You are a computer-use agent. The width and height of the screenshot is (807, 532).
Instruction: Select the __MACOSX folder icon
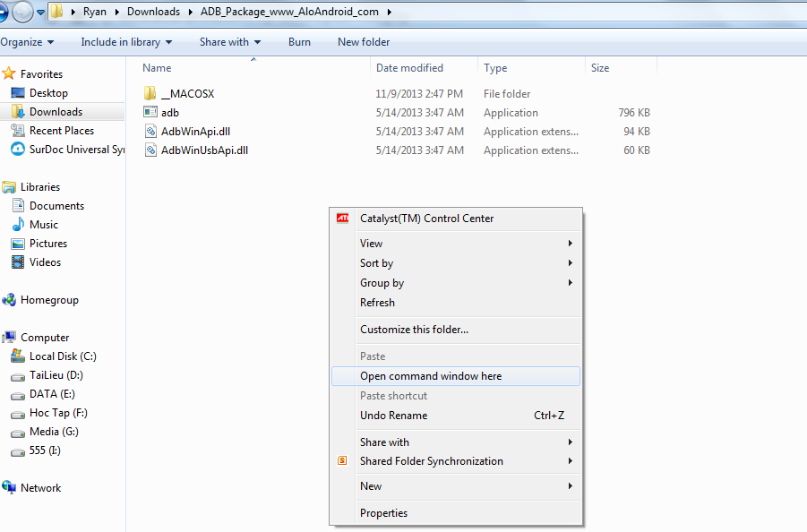(x=150, y=93)
